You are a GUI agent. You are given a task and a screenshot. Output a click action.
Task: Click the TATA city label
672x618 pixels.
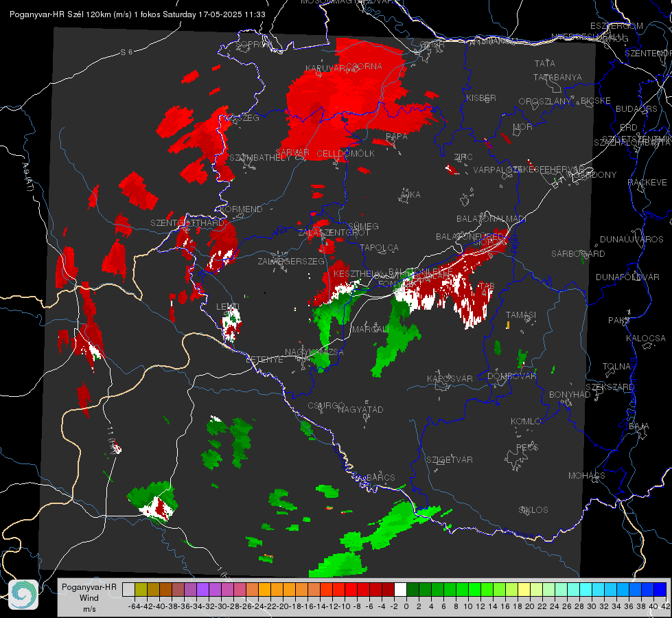pyautogui.click(x=545, y=63)
